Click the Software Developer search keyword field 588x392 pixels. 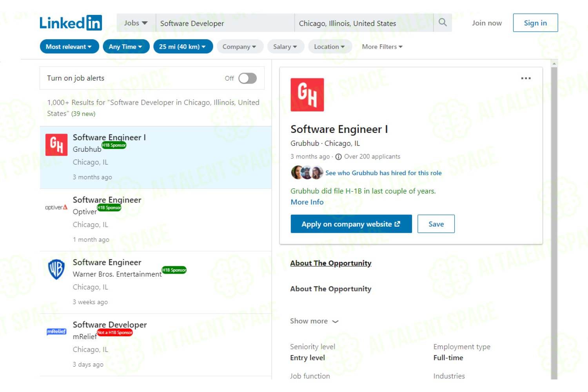(225, 23)
